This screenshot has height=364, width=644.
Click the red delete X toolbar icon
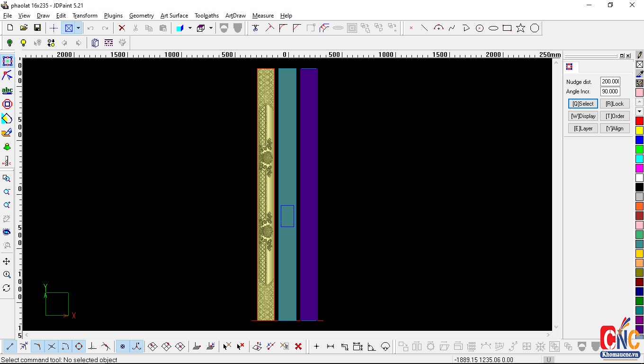pyautogui.click(x=122, y=28)
